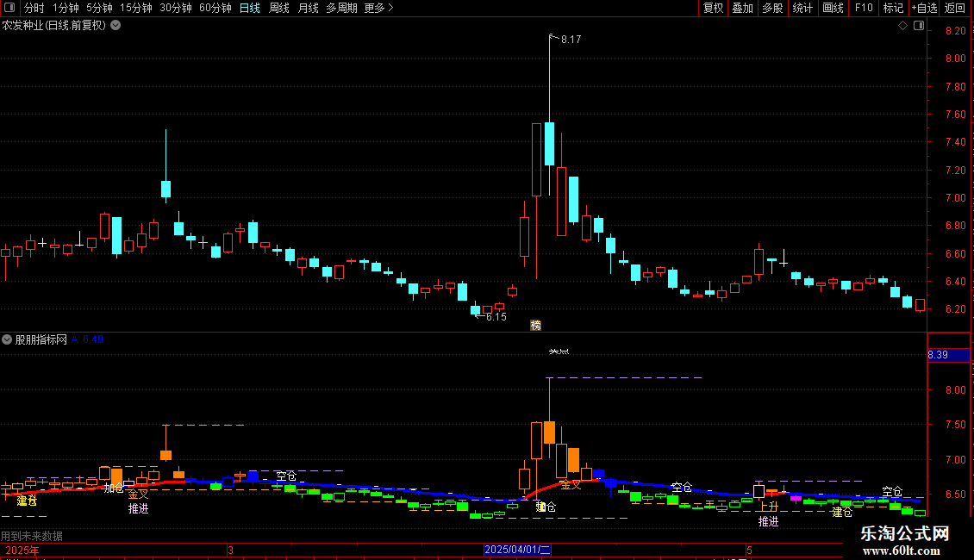The height and width of the screenshot is (560, 974).
Task: Switch to 60分钟 period
Action: point(215,8)
